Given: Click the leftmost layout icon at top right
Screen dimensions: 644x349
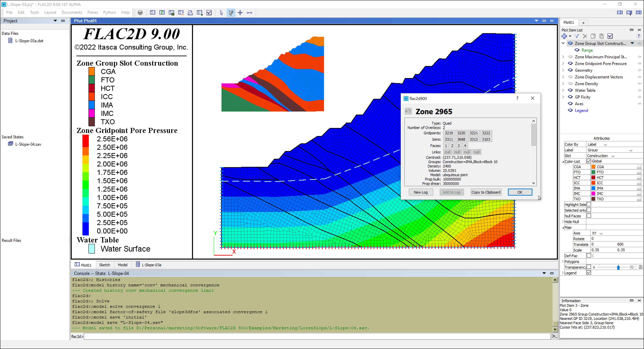Looking at the screenshot, I should pos(620,13).
